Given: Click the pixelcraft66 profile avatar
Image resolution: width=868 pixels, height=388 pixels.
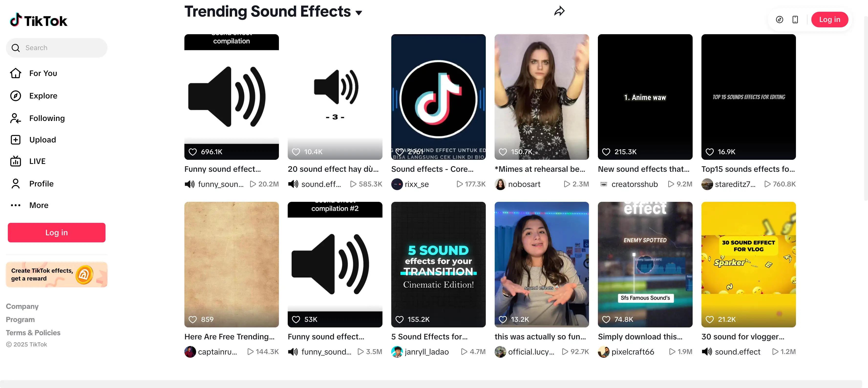Looking at the screenshot, I should pyautogui.click(x=604, y=352).
